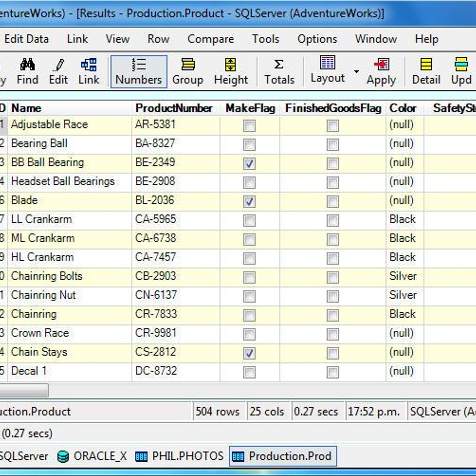This screenshot has height=476, width=476.
Task: Open the View menu
Action: coord(118,39)
